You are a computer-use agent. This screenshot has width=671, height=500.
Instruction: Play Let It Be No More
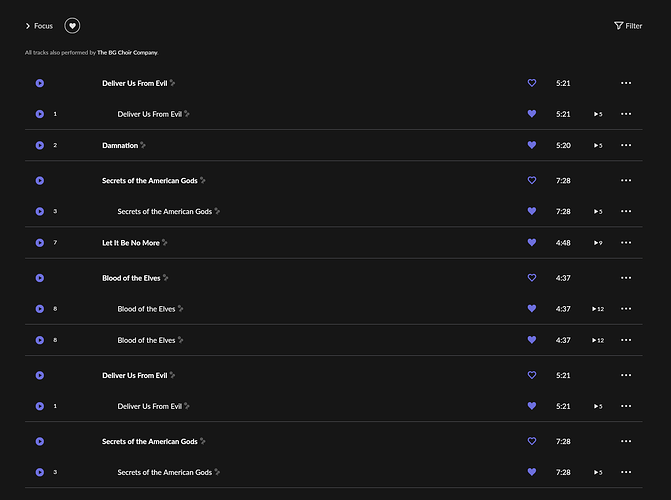pos(40,242)
